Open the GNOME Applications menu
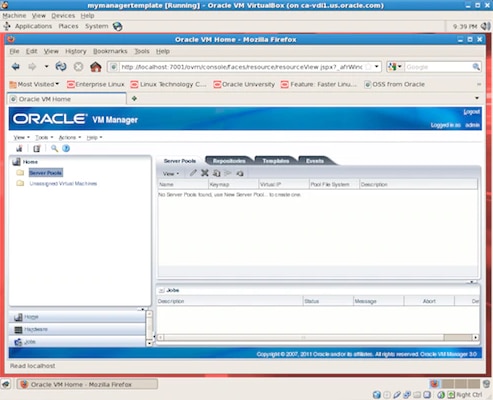This screenshot has width=493, height=400. click(33, 26)
